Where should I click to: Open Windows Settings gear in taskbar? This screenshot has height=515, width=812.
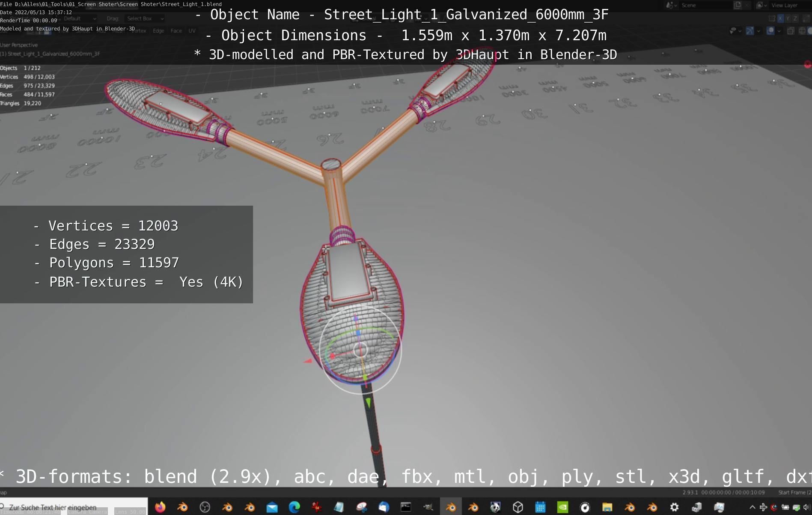674,507
